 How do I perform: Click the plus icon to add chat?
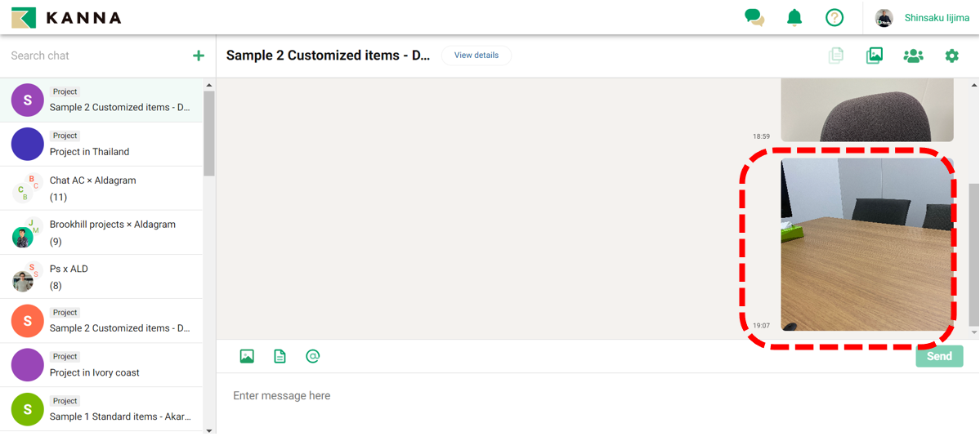point(199,56)
